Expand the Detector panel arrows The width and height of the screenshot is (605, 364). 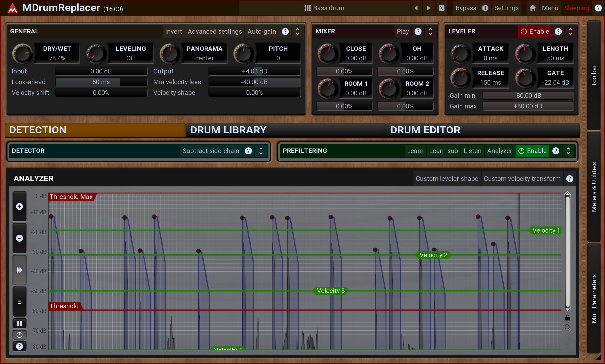pos(261,151)
